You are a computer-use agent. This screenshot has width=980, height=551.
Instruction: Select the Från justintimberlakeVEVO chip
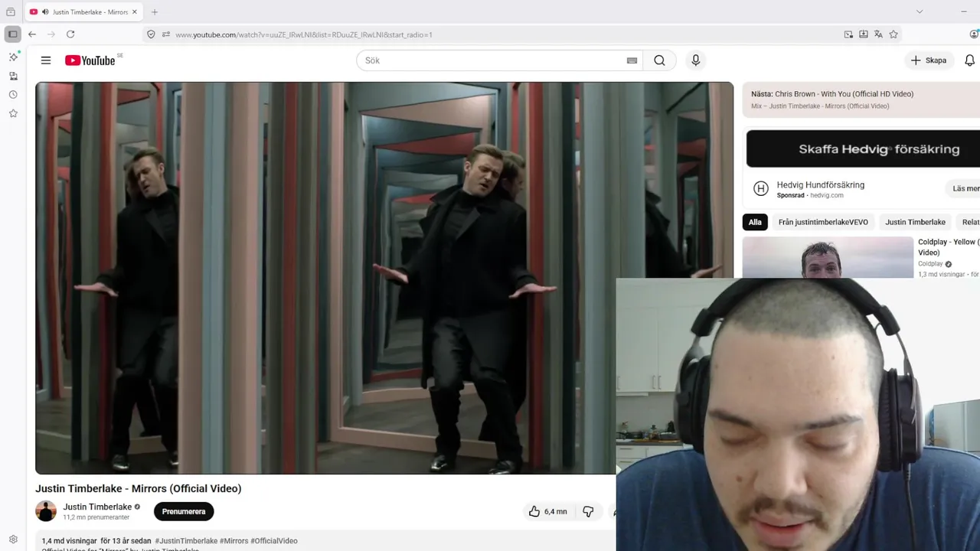823,222
